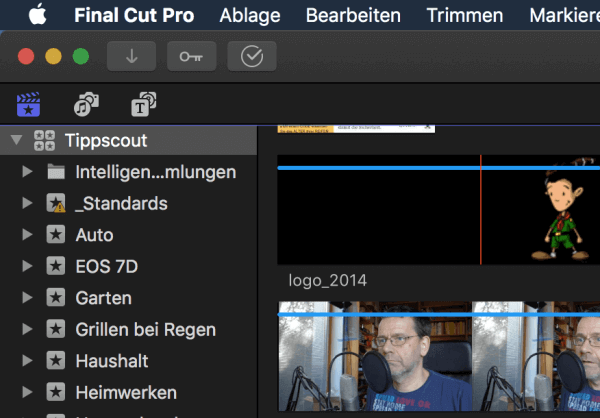Expand the _Standards event
600x418 pixels.
(27, 203)
